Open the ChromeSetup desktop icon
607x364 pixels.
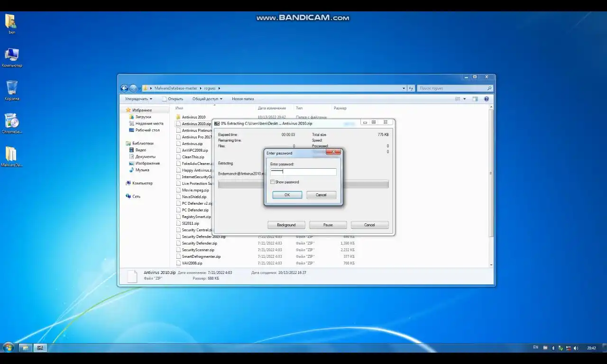pos(12,124)
